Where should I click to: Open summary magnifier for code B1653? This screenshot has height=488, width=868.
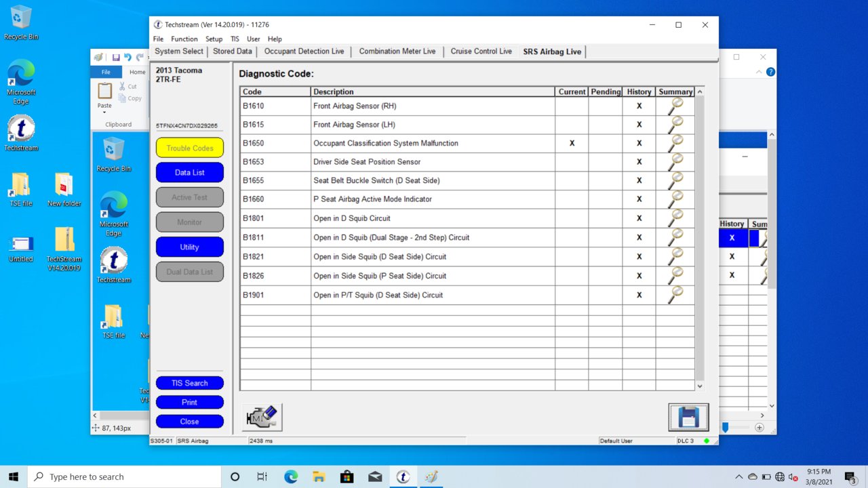[x=675, y=162]
